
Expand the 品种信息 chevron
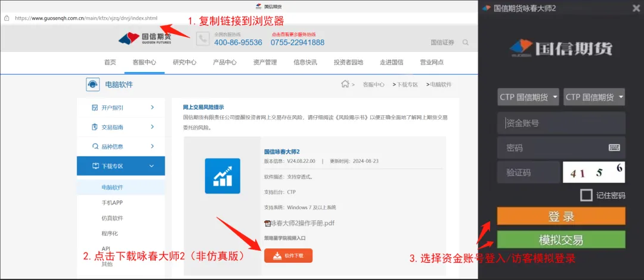coord(152,146)
